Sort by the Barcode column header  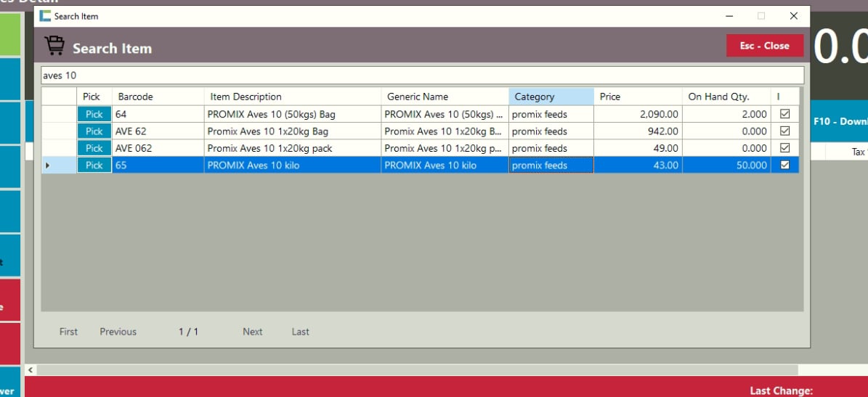[x=158, y=97]
